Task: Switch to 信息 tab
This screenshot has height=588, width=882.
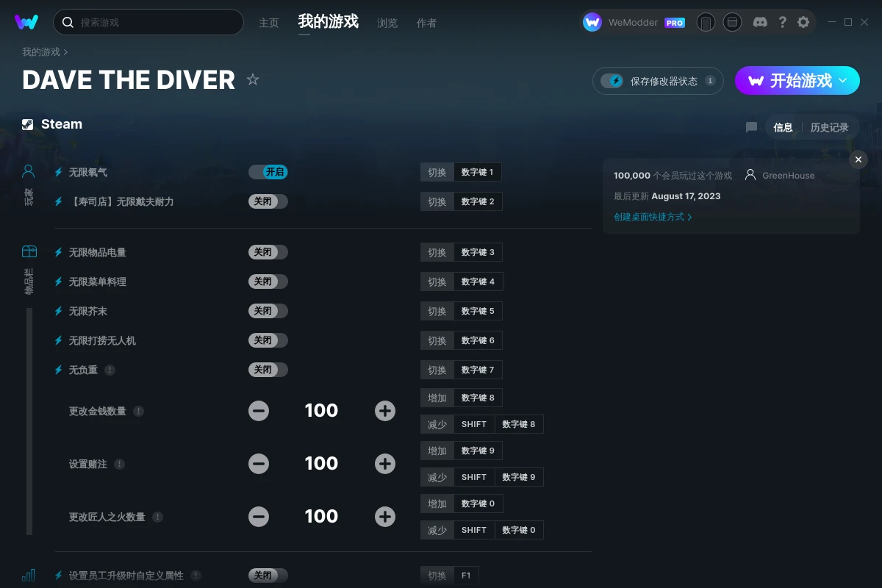Action: pyautogui.click(x=783, y=127)
